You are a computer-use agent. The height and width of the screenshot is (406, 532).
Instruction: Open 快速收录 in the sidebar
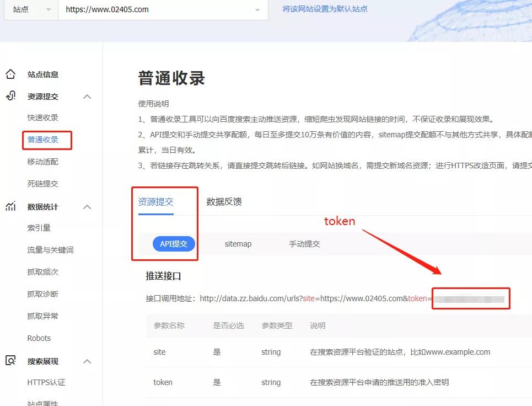(x=42, y=118)
